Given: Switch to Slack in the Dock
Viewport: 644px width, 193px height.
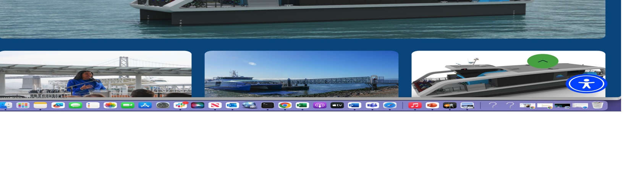Looking at the screenshot, I should (180, 105).
